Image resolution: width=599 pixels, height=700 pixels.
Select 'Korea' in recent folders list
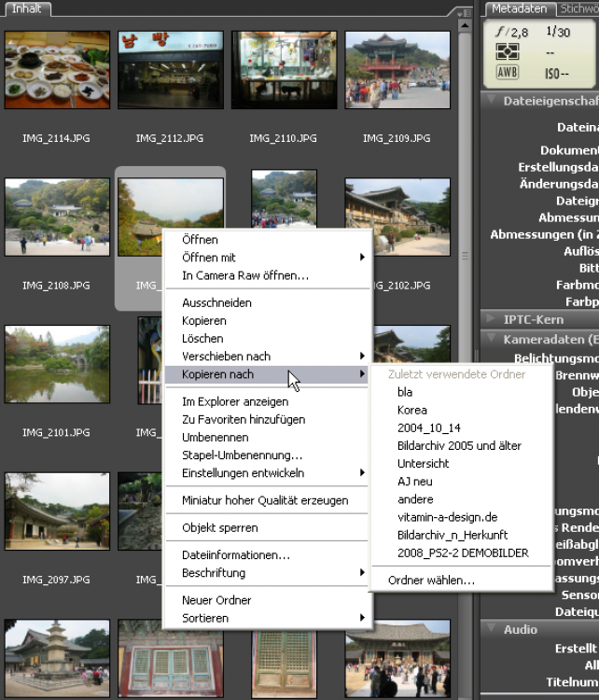pos(411,410)
